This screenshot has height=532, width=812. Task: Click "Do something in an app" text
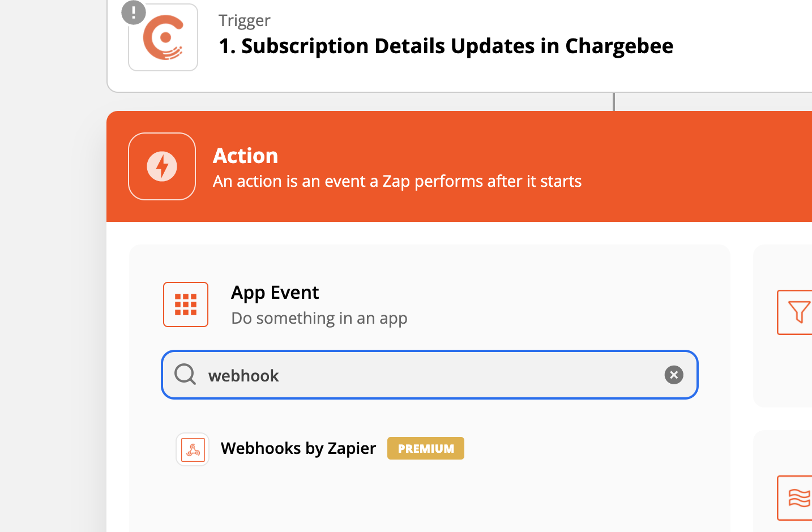tap(319, 318)
